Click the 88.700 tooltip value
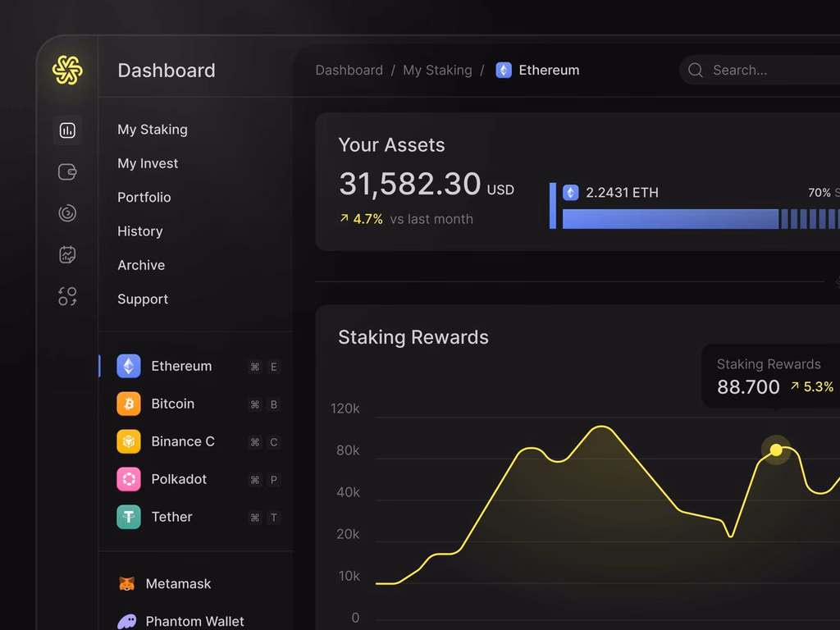The width and height of the screenshot is (840, 630). [748, 387]
